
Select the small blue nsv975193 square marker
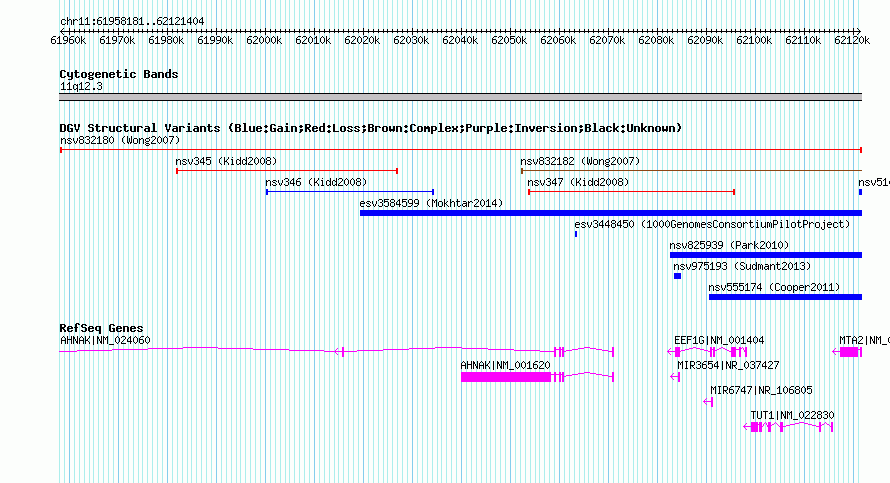pos(677,276)
